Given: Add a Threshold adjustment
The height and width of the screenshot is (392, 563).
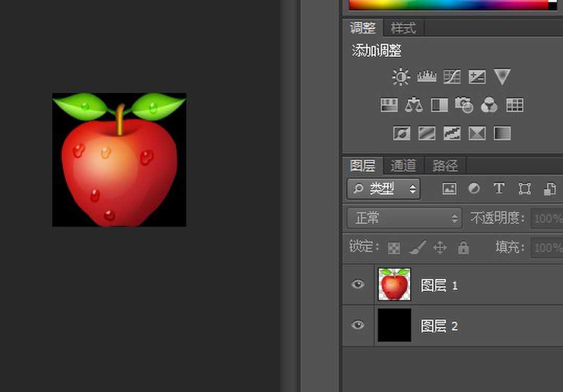Looking at the screenshot, I should (x=452, y=133).
